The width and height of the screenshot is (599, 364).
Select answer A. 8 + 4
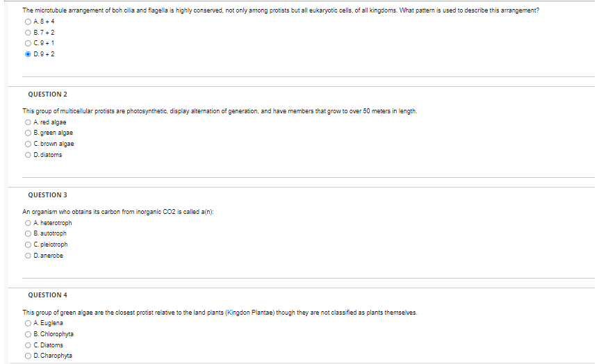(28, 22)
